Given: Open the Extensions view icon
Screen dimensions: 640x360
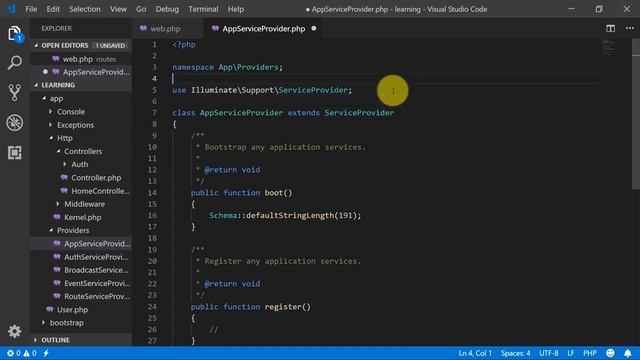Looking at the screenshot, I should (x=14, y=153).
